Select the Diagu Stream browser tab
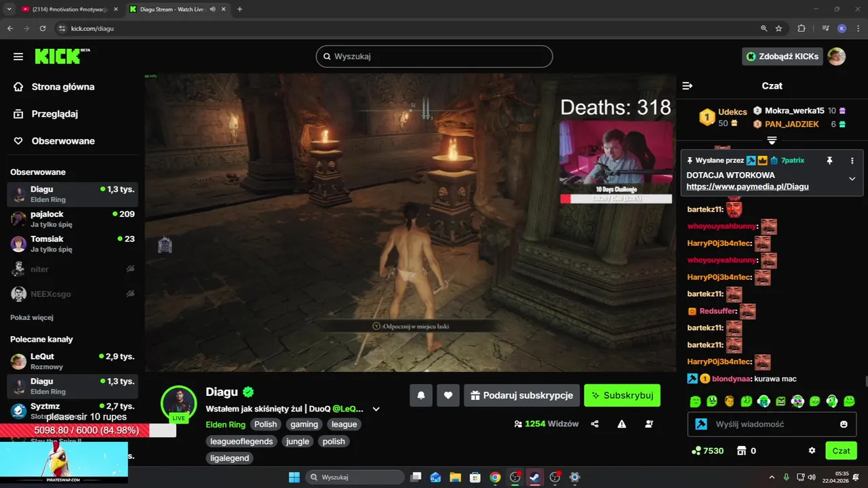This screenshot has width=868, height=488. click(x=178, y=9)
